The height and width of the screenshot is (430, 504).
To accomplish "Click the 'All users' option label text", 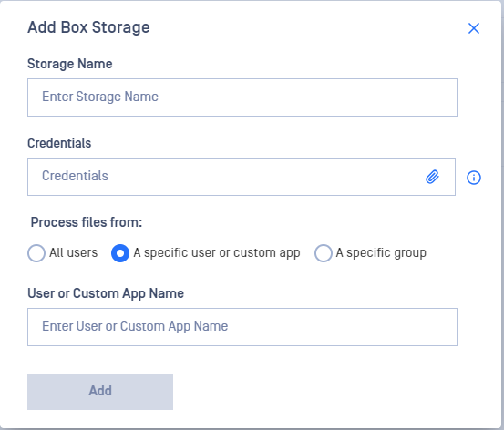I will pos(73,252).
